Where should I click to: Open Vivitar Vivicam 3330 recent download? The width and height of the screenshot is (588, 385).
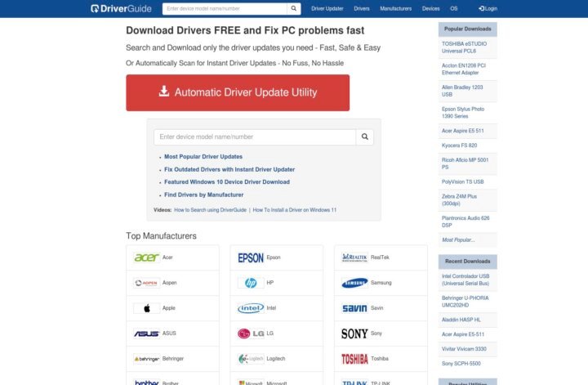[x=468, y=349]
